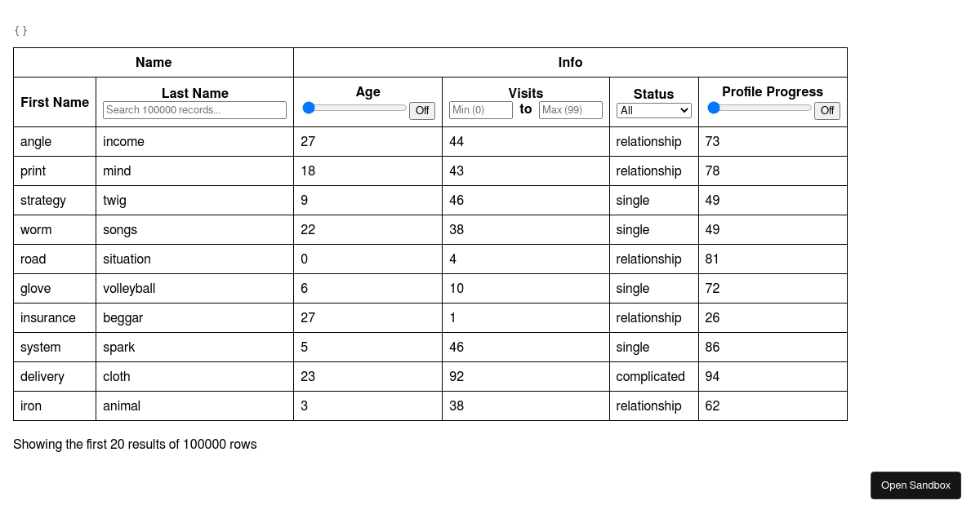Click the Age range slider handle

(309, 108)
